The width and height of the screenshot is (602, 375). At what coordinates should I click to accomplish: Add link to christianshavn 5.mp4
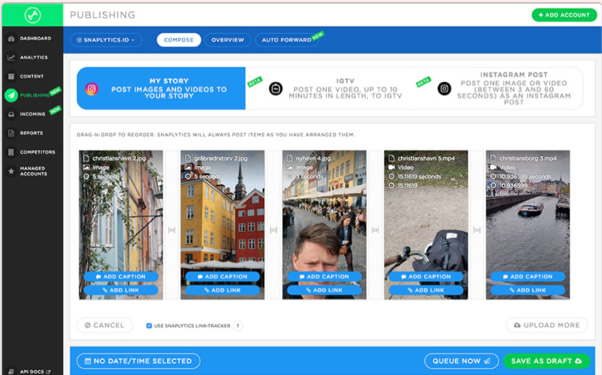pos(426,290)
